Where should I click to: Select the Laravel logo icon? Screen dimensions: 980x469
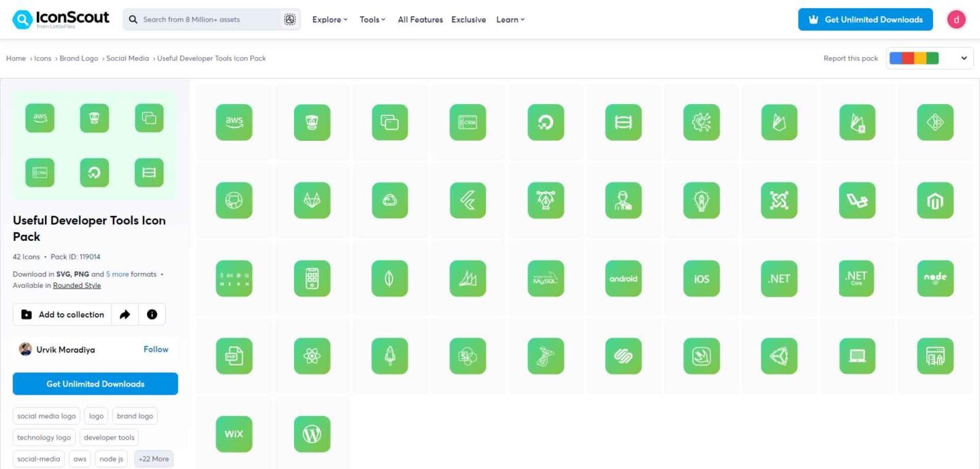pyautogui.click(x=857, y=200)
